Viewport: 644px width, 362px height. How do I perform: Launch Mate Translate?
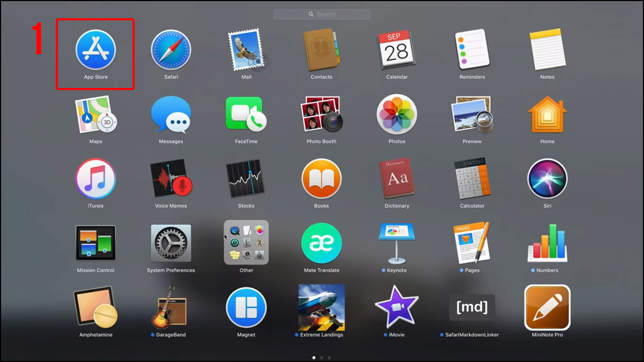pos(321,243)
